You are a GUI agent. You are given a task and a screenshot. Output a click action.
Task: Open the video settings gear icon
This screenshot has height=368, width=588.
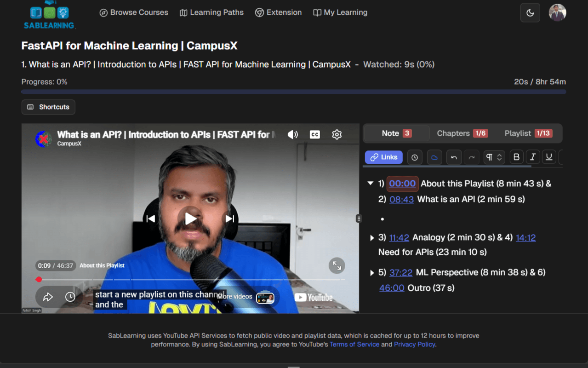[337, 134]
